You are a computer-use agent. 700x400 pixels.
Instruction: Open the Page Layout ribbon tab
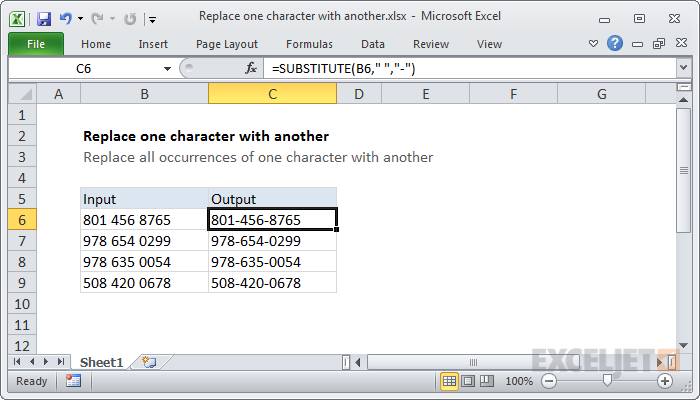[x=227, y=44]
